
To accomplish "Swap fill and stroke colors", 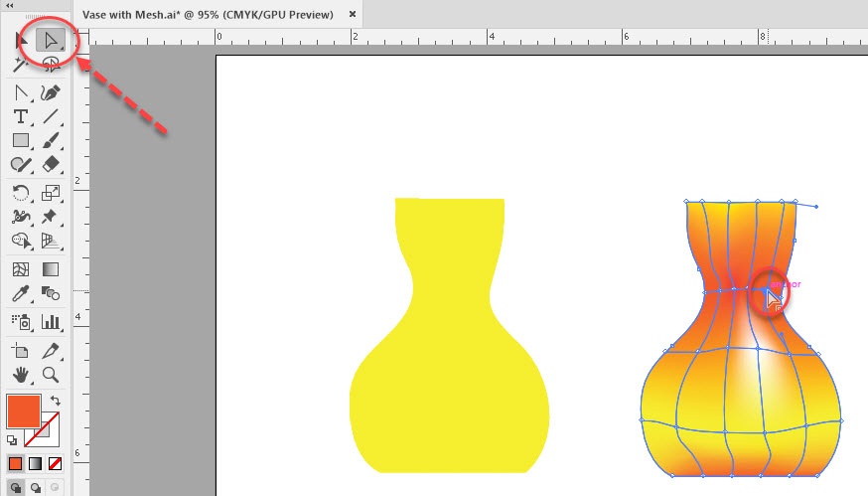I will coord(56,401).
